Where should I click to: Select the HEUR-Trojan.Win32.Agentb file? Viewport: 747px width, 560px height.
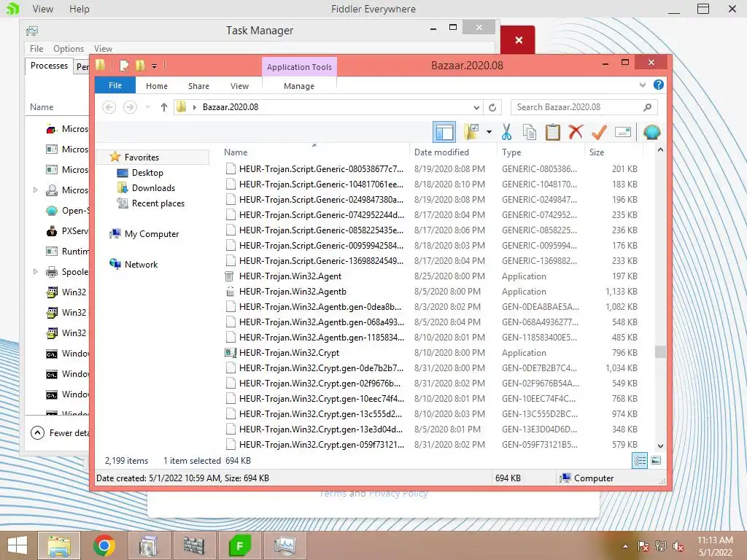point(293,292)
